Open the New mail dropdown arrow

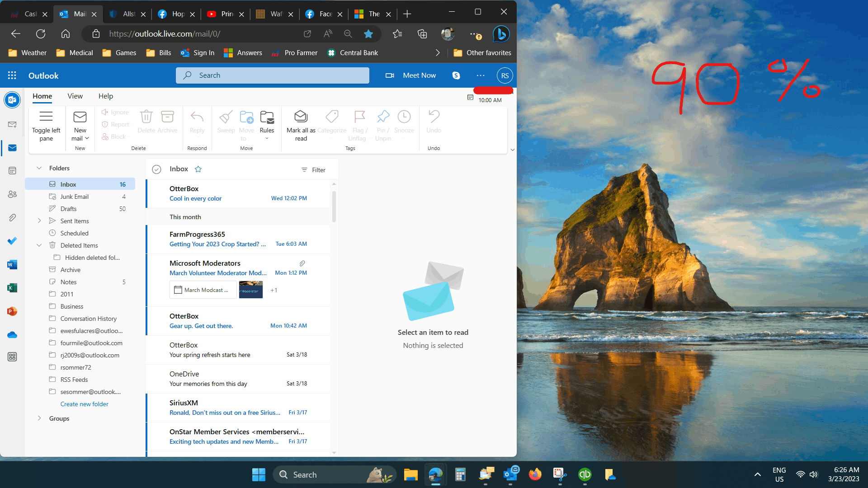point(87,139)
